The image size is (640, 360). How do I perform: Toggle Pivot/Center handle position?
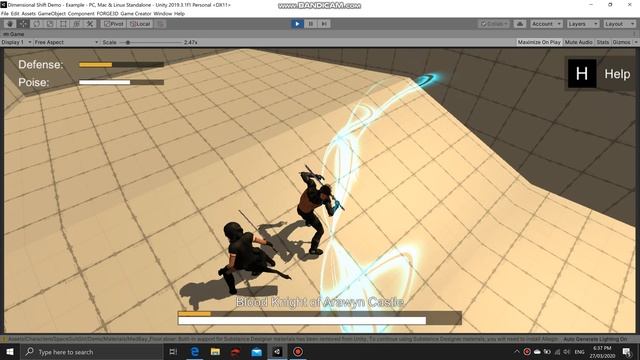[x=113, y=24]
